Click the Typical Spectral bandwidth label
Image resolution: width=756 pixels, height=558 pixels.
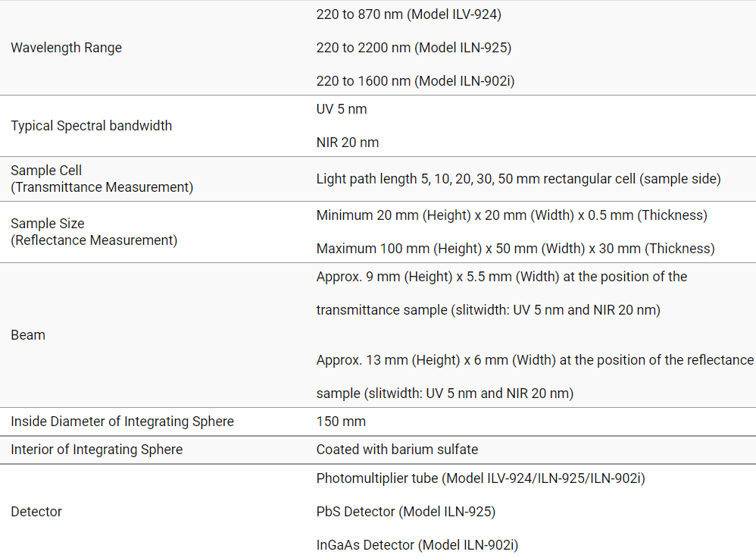coord(92,126)
